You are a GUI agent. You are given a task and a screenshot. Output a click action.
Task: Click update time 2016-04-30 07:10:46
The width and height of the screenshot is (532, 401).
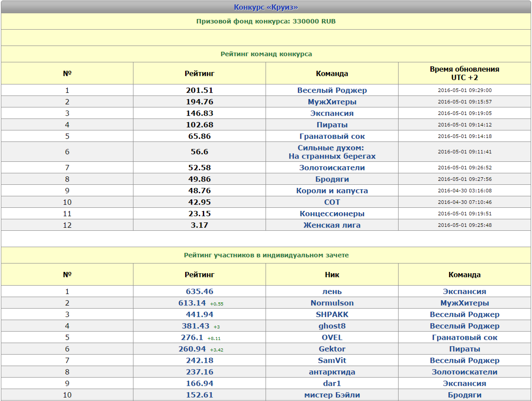tap(464, 202)
